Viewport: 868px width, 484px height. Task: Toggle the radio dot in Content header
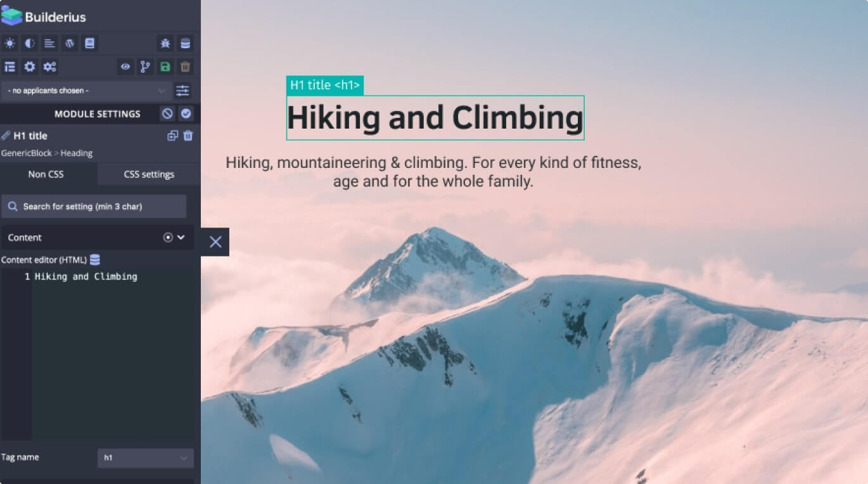coord(168,237)
